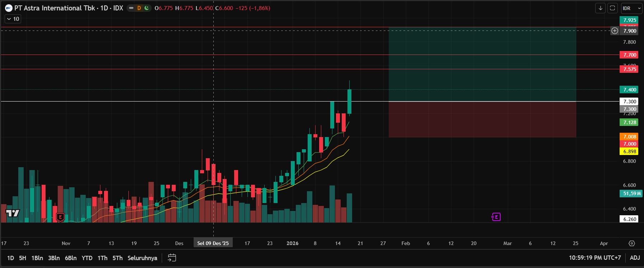Click the PT Astra International Tbk title
Screen dimensions: 644x268
click(x=55, y=8)
